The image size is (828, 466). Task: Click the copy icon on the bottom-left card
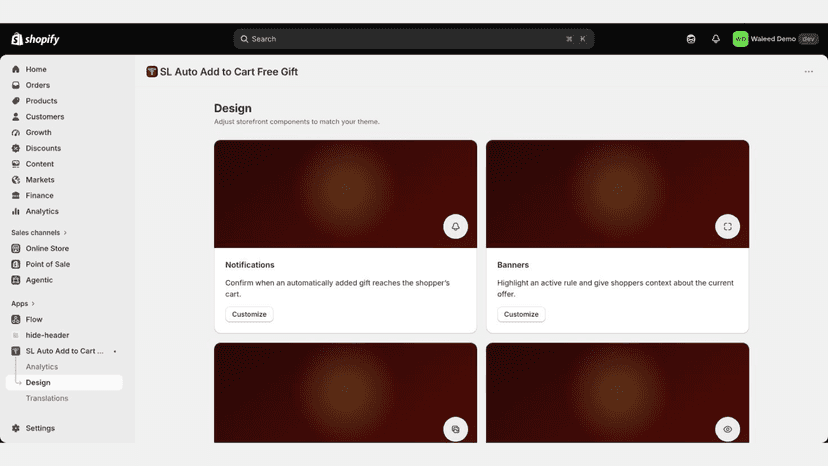(x=455, y=430)
